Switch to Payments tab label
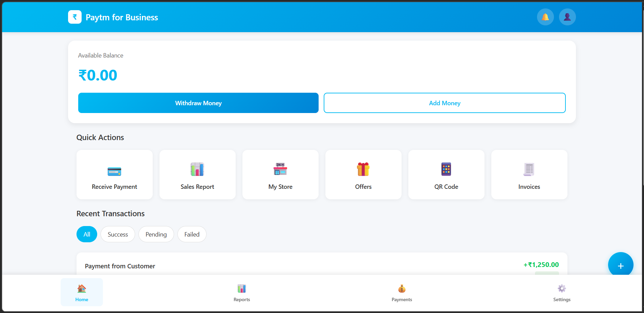 point(402,299)
